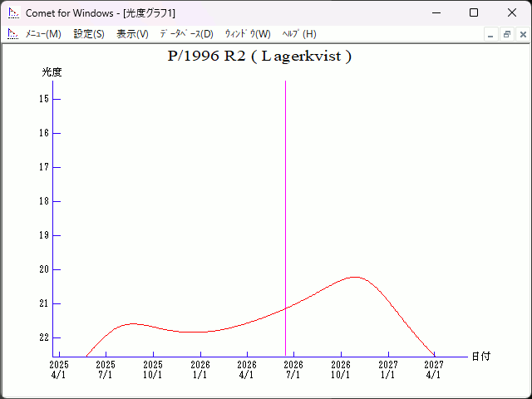The width and height of the screenshot is (532, 399).
Task: Minimize the Comet for Windows main window
Action: click(436, 13)
